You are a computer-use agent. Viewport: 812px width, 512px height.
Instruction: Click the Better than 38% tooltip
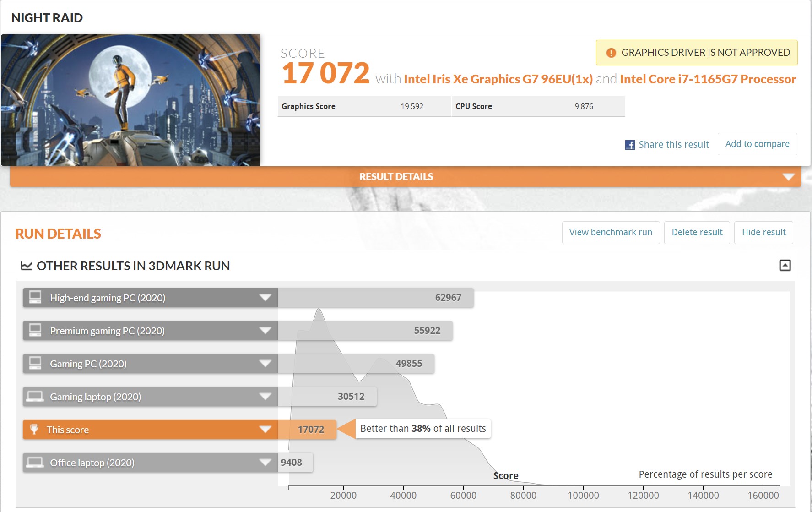tap(423, 429)
